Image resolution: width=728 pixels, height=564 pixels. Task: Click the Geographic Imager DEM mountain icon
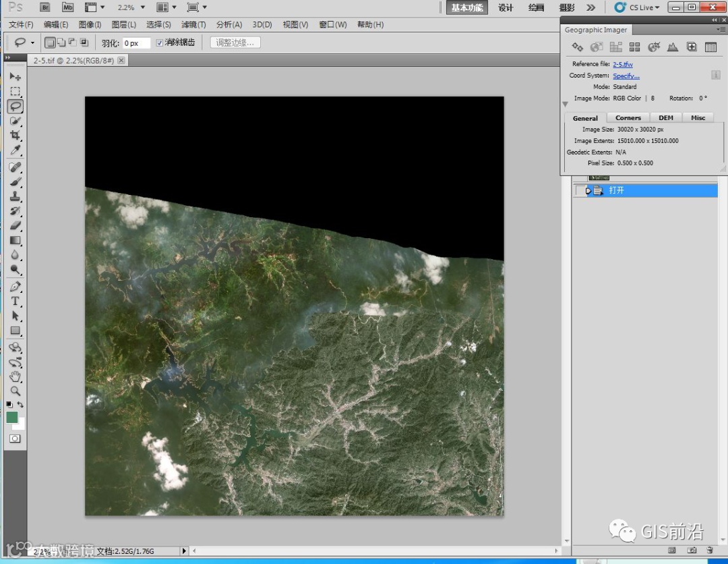(x=672, y=47)
